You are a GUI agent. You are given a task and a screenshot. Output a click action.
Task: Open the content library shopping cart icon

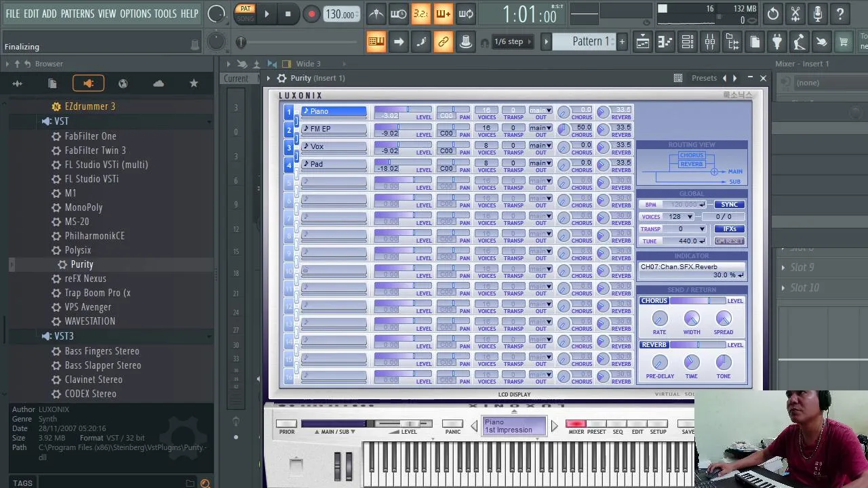point(844,42)
